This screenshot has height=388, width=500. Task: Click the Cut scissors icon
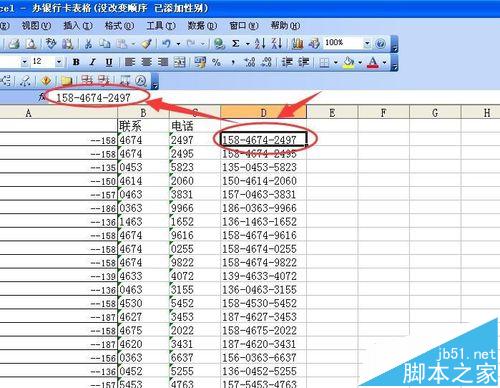(88, 44)
